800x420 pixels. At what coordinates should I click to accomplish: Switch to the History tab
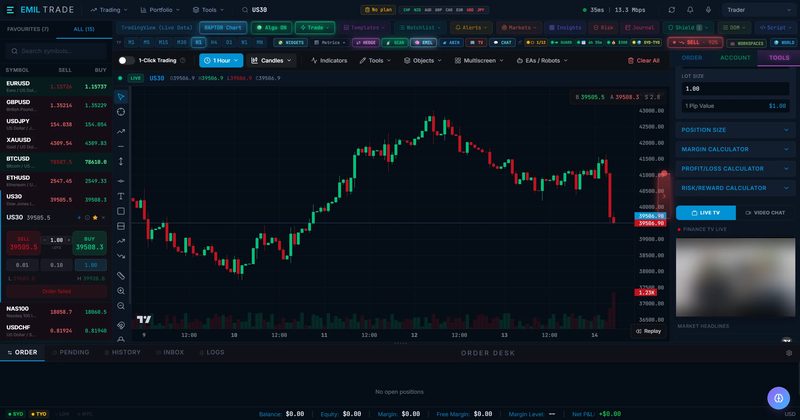[x=122, y=352]
